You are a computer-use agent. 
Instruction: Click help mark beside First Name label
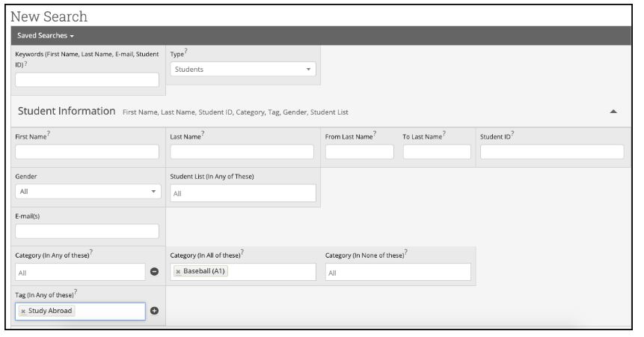coord(49,133)
